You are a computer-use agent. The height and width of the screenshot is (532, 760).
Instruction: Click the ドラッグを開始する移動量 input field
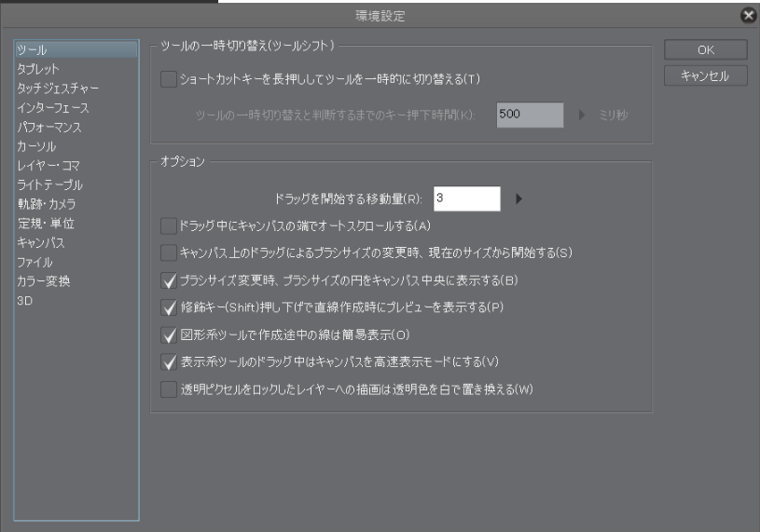click(x=467, y=198)
